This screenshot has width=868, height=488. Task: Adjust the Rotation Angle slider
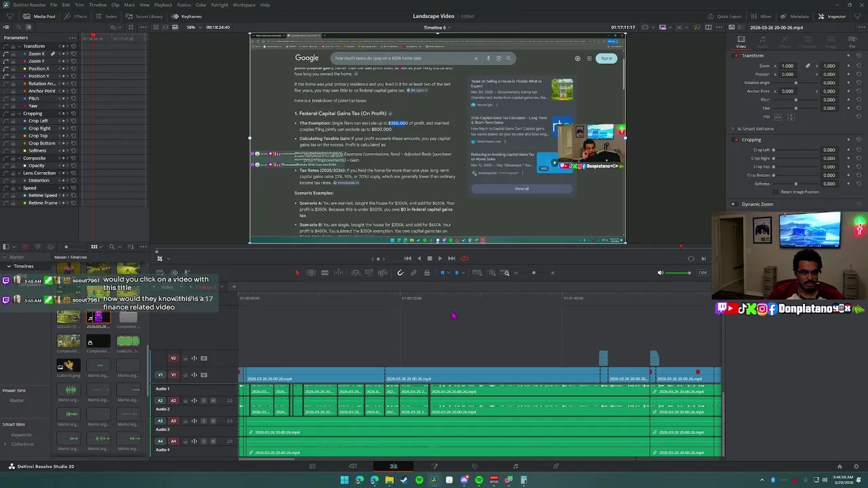(x=795, y=83)
